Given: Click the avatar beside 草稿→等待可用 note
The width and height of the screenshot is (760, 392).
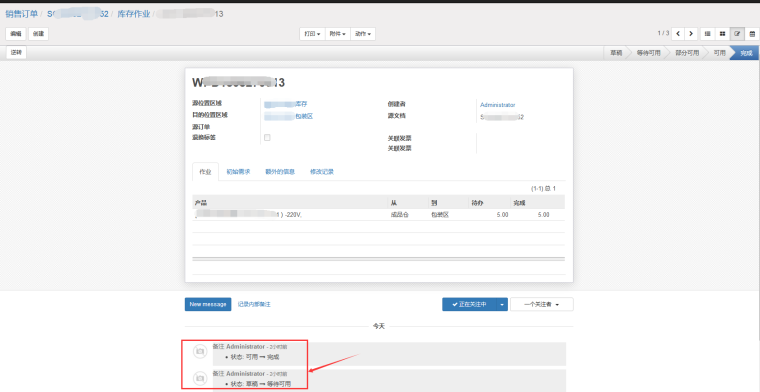Looking at the screenshot, I should [x=200, y=378].
